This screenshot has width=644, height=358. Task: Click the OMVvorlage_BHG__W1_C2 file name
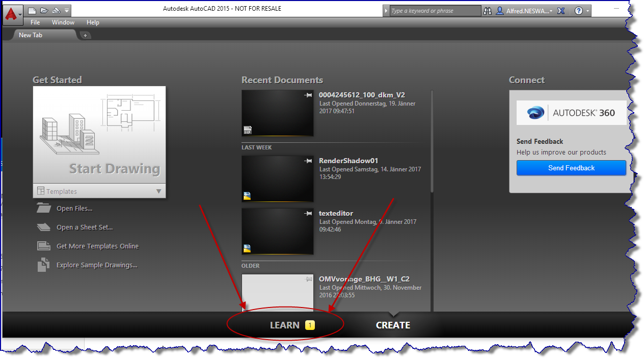click(364, 279)
